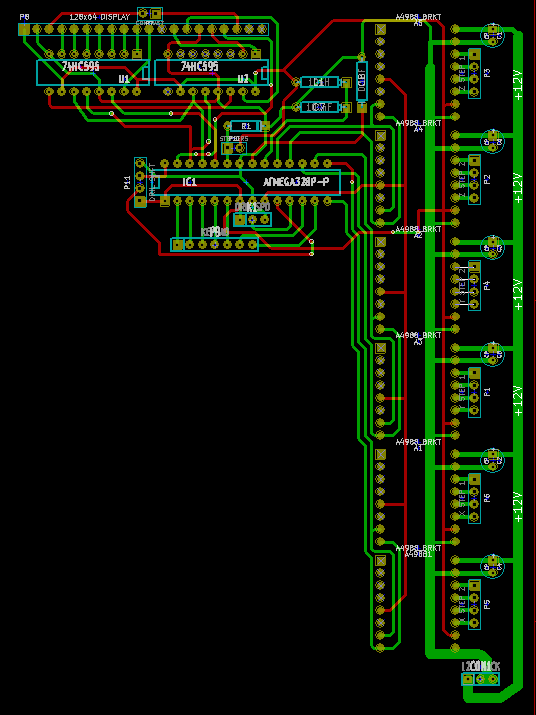Select the P2 stepper connector

[474, 179]
